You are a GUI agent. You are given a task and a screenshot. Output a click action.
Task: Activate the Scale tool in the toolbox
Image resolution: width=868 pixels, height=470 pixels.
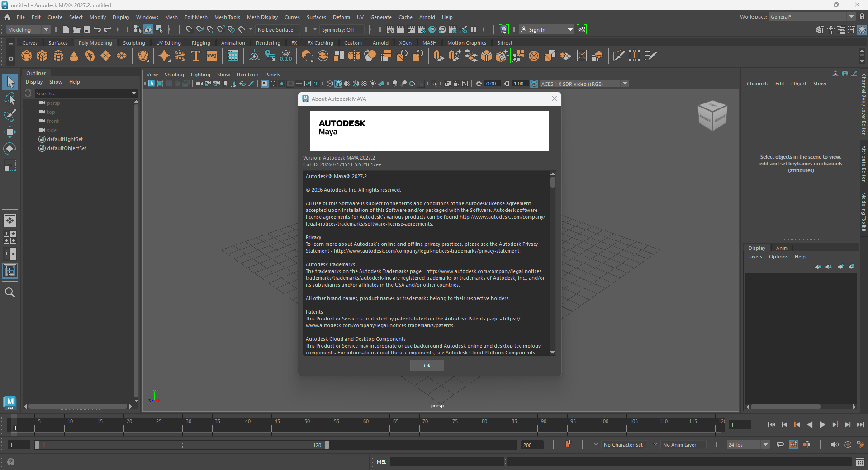pyautogui.click(x=10, y=165)
